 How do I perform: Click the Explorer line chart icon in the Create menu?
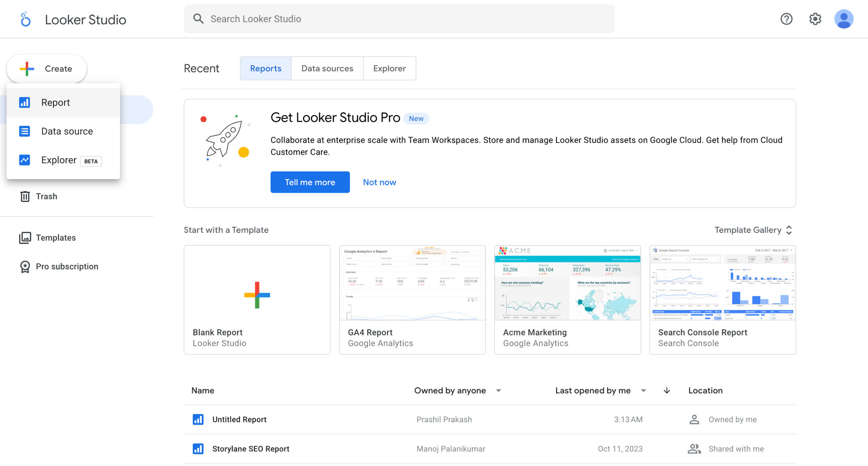click(x=24, y=160)
